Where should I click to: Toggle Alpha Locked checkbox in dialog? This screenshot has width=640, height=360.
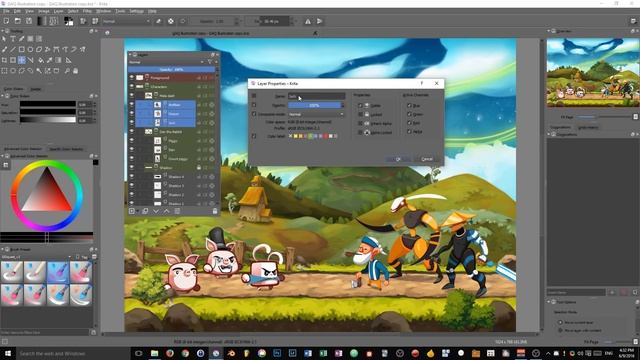(360, 132)
